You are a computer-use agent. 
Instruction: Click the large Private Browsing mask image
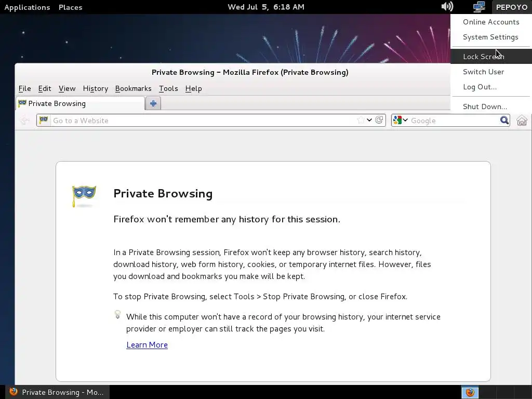point(84,196)
